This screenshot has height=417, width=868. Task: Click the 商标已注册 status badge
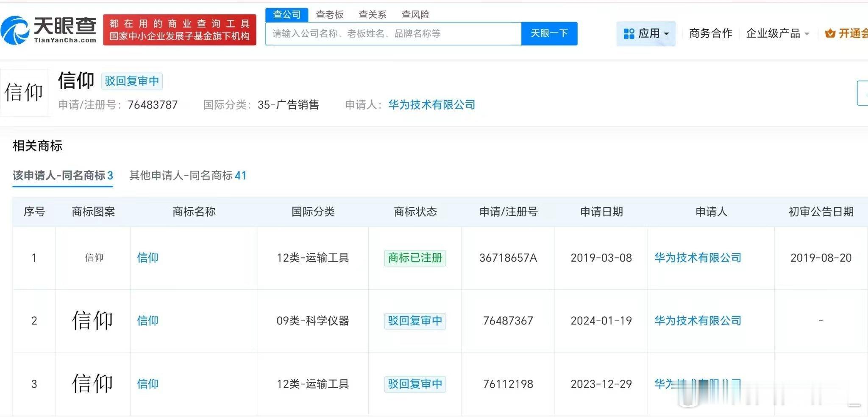(415, 258)
